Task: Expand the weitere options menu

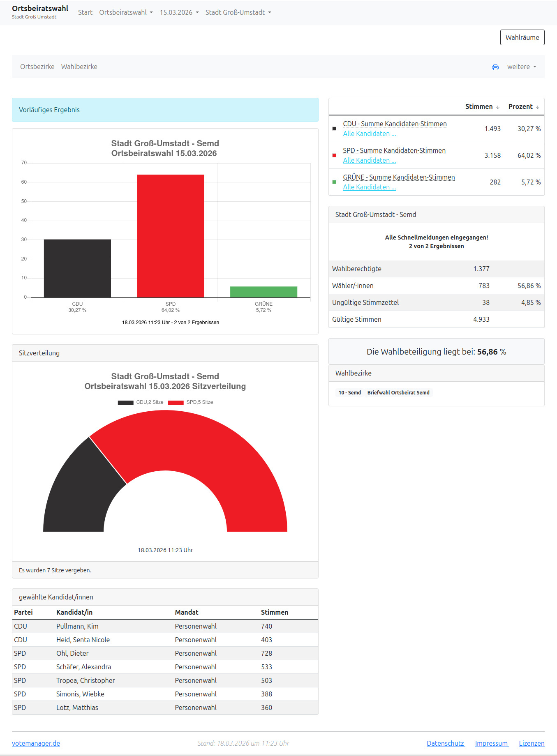Action: [x=521, y=67]
